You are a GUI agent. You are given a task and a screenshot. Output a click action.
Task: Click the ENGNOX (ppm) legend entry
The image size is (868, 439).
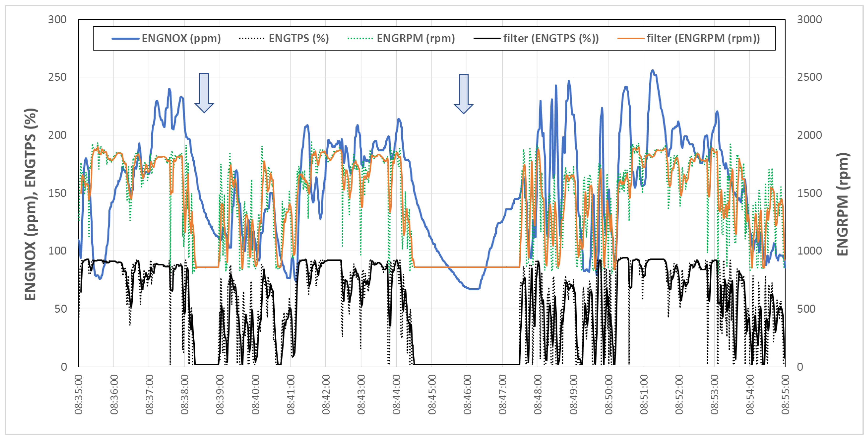[x=181, y=38]
